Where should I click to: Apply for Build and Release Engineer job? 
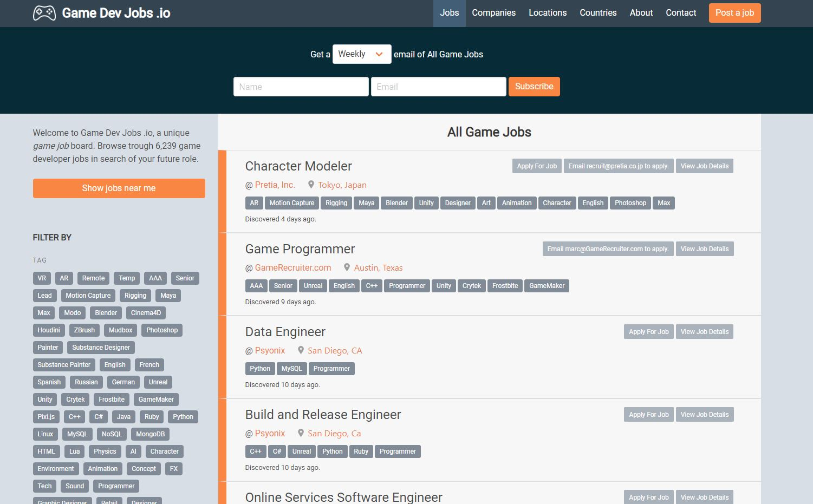pos(649,415)
